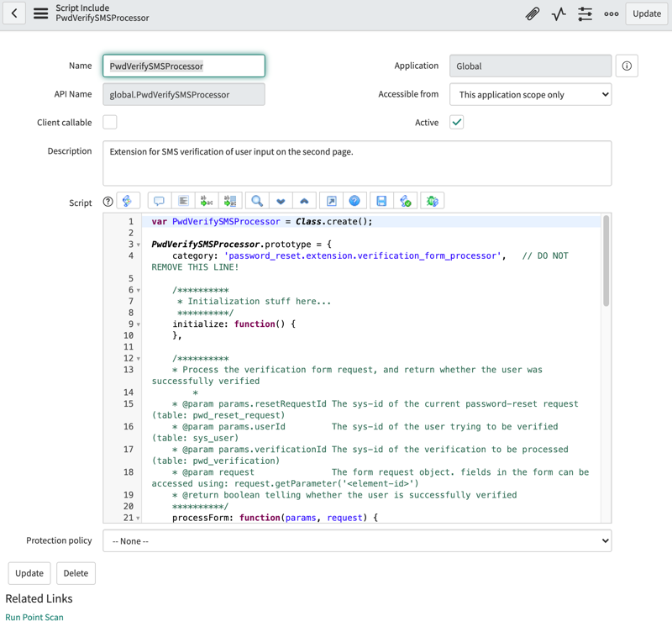This screenshot has height=632, width=672.
Task: Open search in the script editor
Action: click(257, 201)
